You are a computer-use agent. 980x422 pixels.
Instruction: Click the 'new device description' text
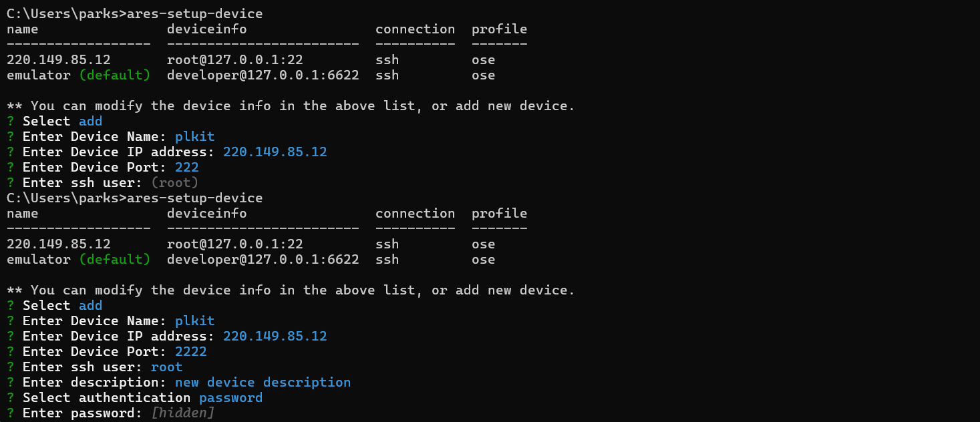click(x=263, y=382)
